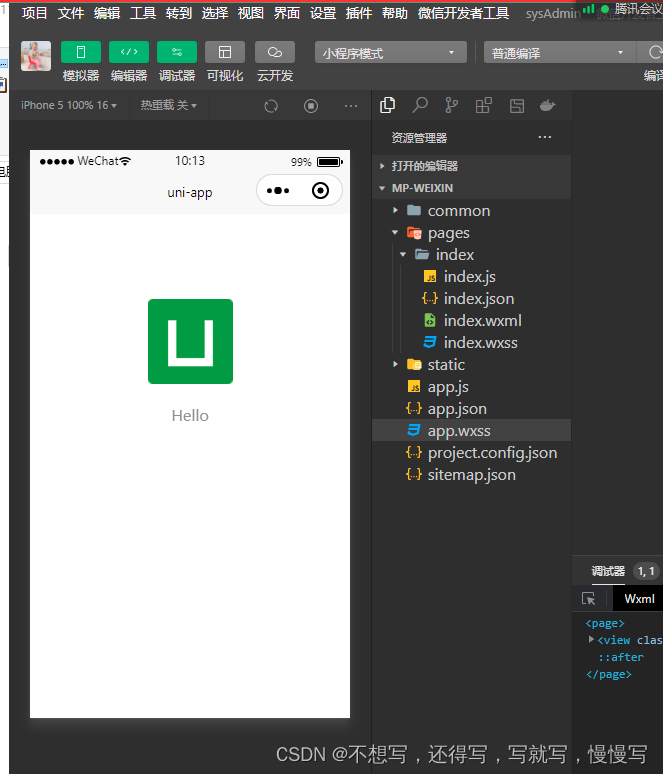
Task: Open the 帮助 menu
Action: pos(395,13)
